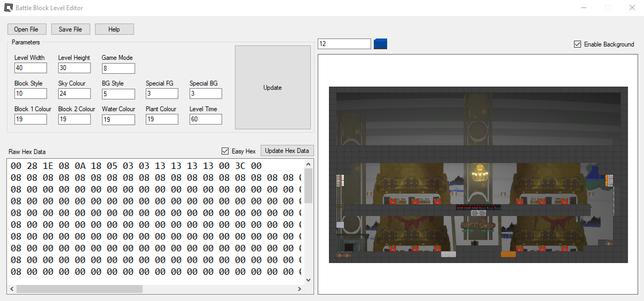The height and width of the screenshot is (301, 644).
Task: Click the hex scroll up arrow
Action: (x=309, y=164)
